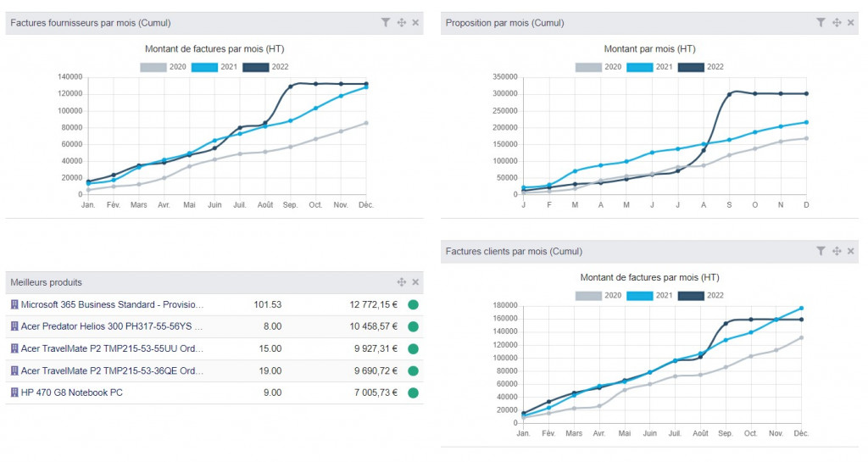Close the Factures fournisseurs par mois widget

point(415,23)
